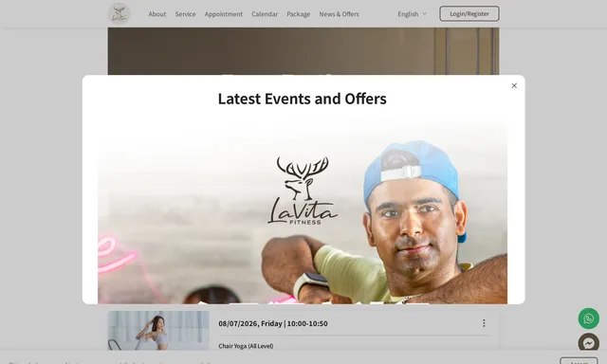Open the Service menu item

[x=185, y=14]
